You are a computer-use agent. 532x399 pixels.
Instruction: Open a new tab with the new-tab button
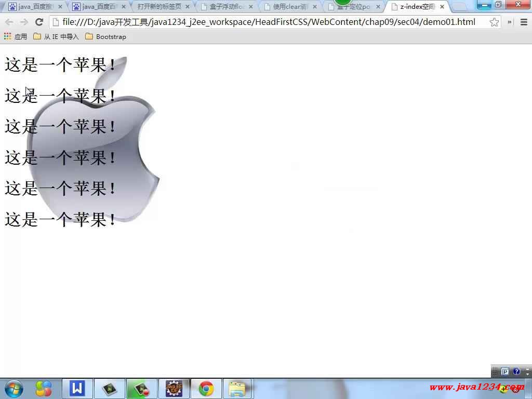[x=459, y=7]
